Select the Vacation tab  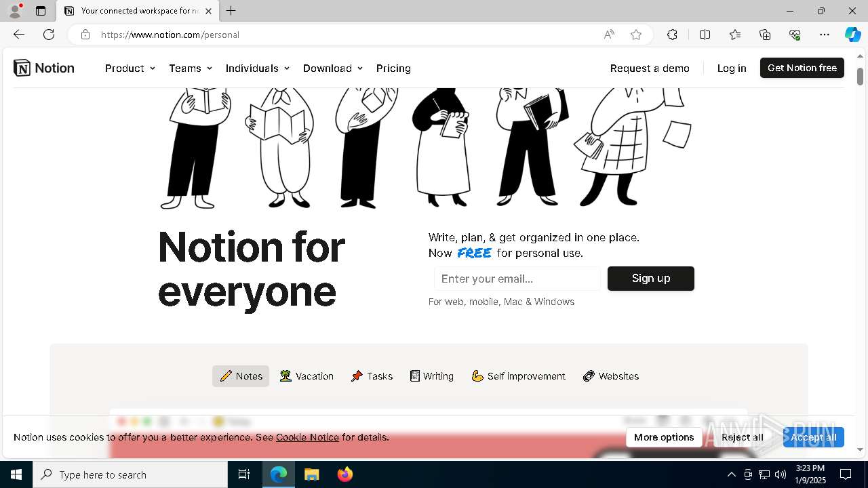[x=307, y=376]
